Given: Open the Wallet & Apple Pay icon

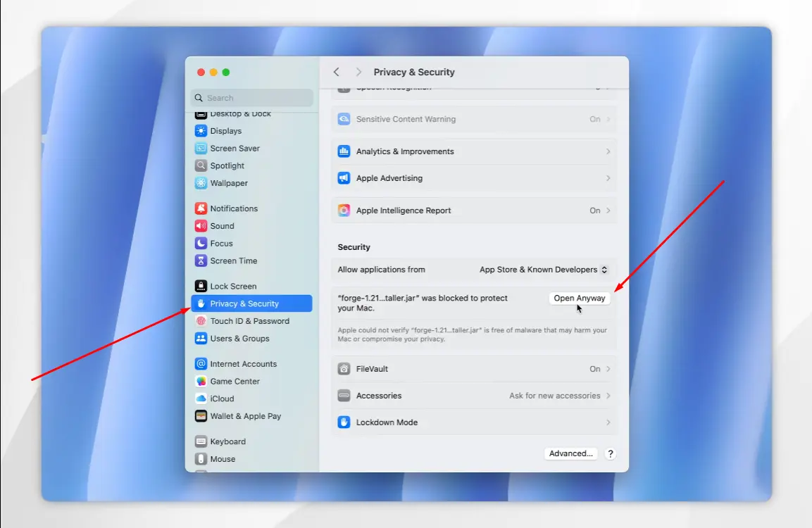Looking at the screenshot, I should [x=201, y=415].
